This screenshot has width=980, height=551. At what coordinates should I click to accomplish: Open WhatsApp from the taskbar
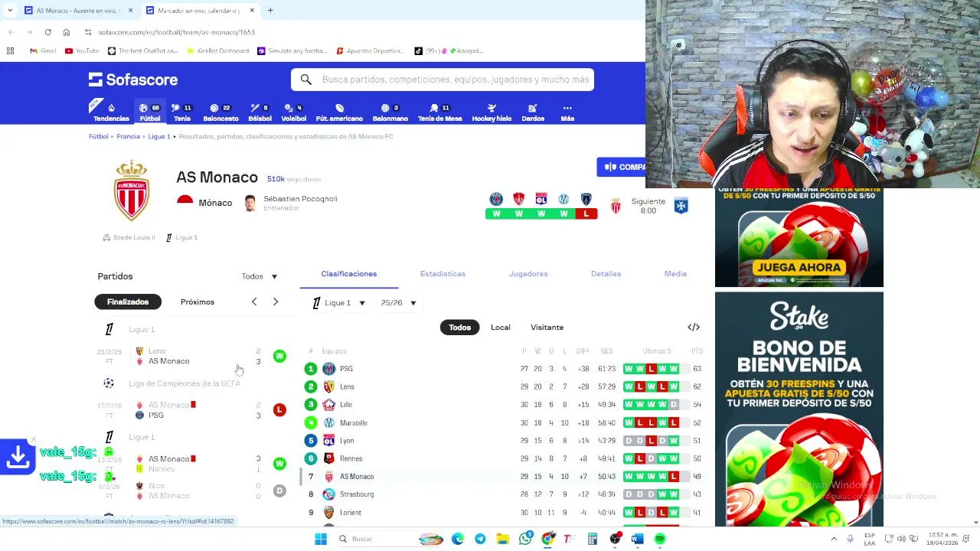525,539
